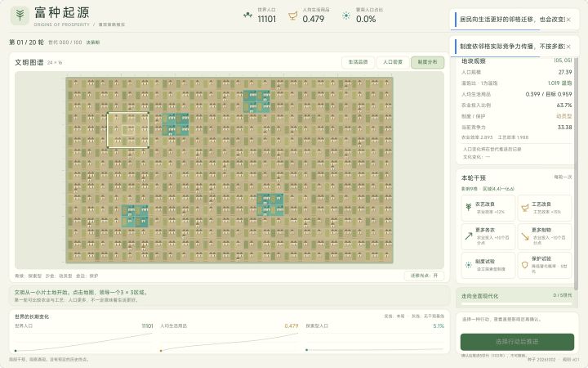The image size is (588, 368).
Task: Click the 11101 world population header value
Action: click(x=266, y=19)
